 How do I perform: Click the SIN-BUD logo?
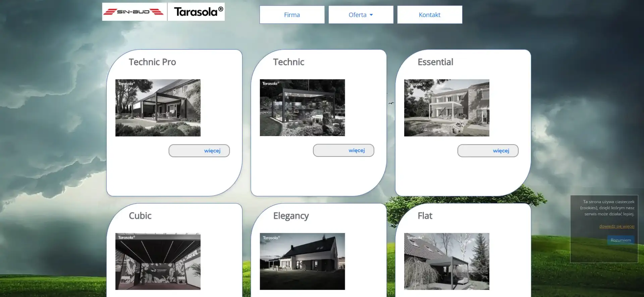[134, 12]
